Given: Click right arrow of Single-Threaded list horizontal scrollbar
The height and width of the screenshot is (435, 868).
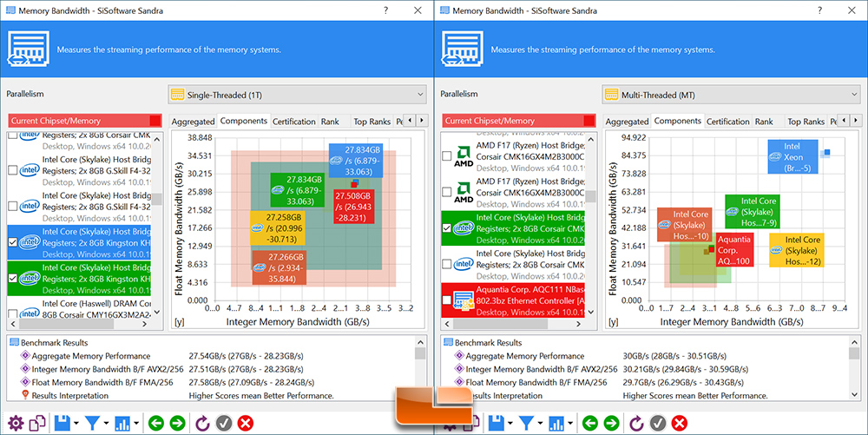Looking at the screenshot, I should point(145,325).
